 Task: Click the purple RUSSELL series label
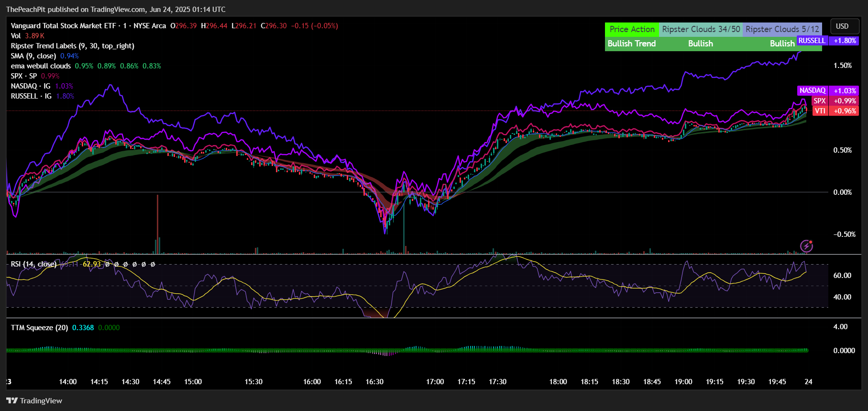812,41
